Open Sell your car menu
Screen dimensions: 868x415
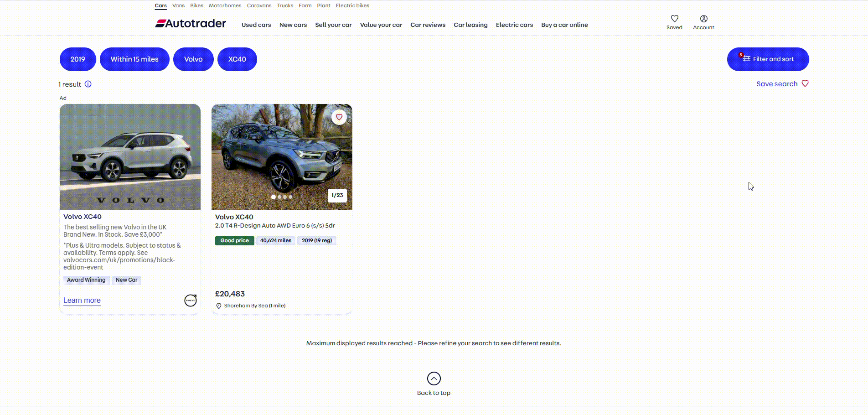pyautogui.click(x=333, y=25)
